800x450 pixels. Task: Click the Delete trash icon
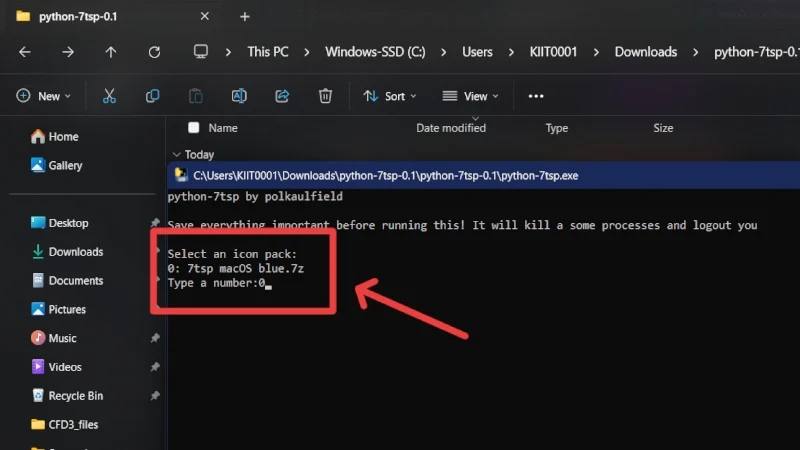325,96
